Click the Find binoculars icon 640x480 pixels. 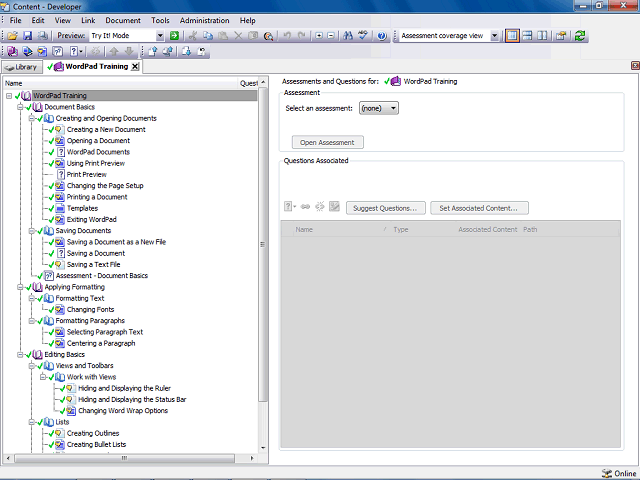point(348,36)
